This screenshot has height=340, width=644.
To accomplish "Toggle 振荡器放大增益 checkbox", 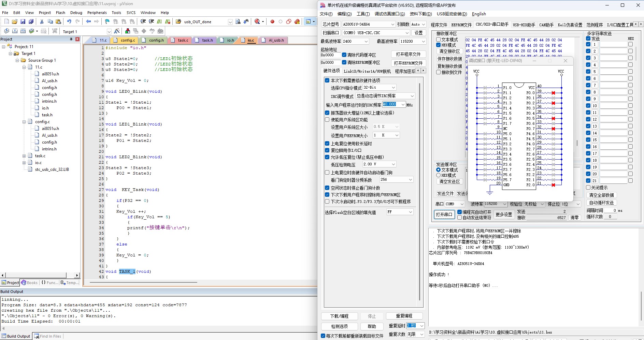I will pos(327,113).
